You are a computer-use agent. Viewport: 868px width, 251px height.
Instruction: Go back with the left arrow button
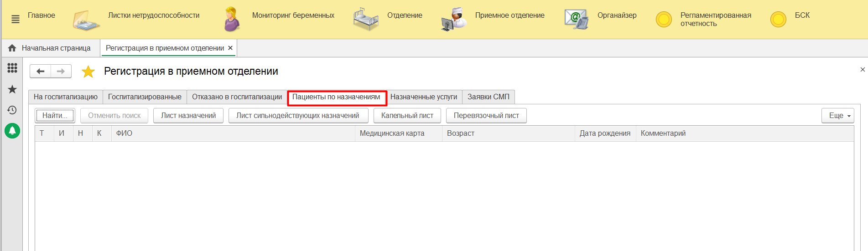pos(40,71)
